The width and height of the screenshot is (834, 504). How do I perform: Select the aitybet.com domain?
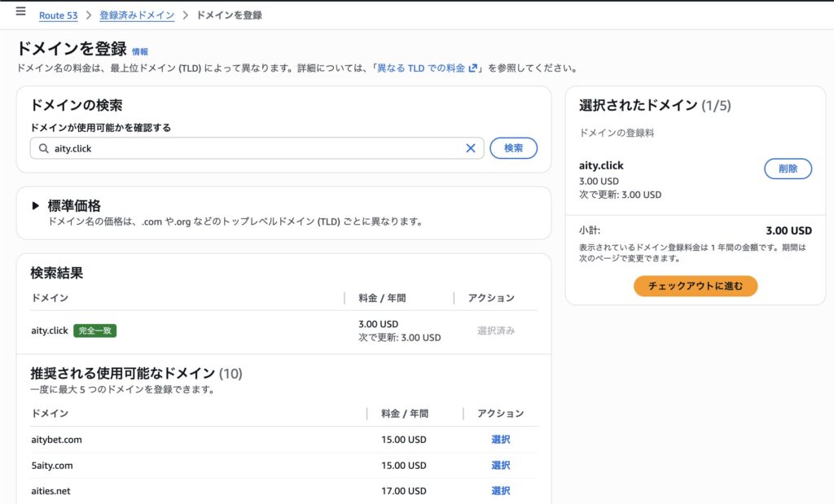(x=500, y=440)
